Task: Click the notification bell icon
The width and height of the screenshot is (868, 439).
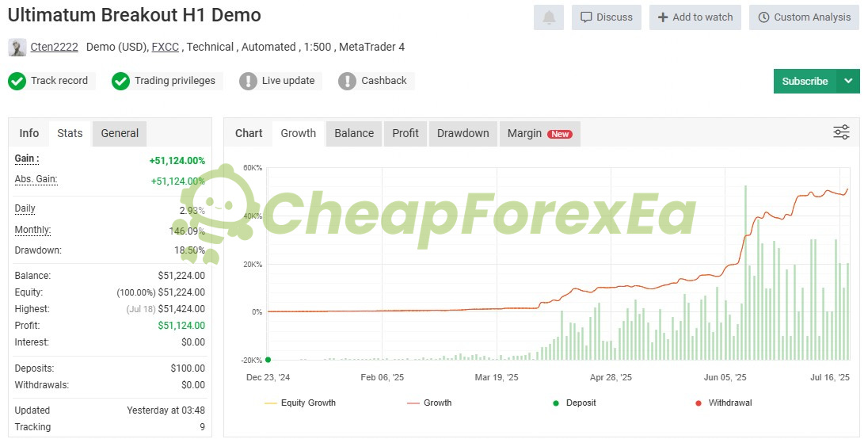Action: point(549,17)
